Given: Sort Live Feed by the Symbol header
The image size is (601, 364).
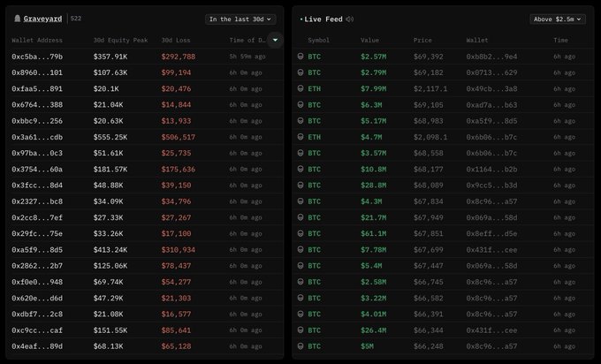Looking at the screenshot, I should (318, 41).
